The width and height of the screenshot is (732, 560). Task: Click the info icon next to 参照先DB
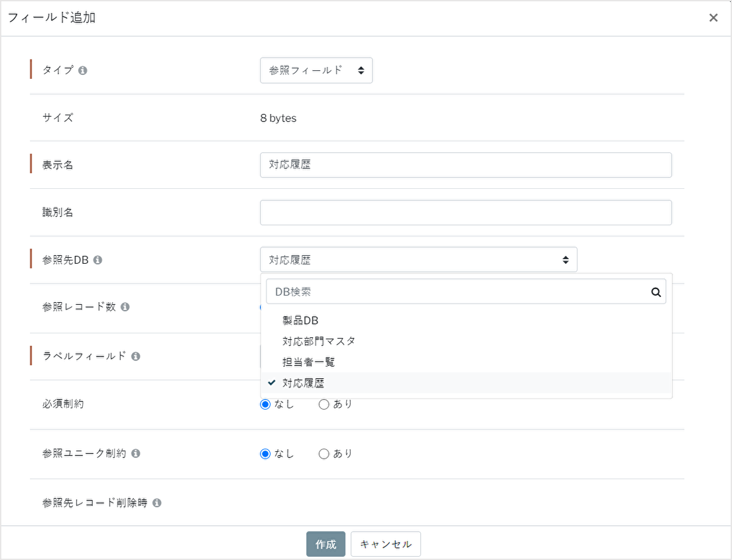(x=97, y=260)
